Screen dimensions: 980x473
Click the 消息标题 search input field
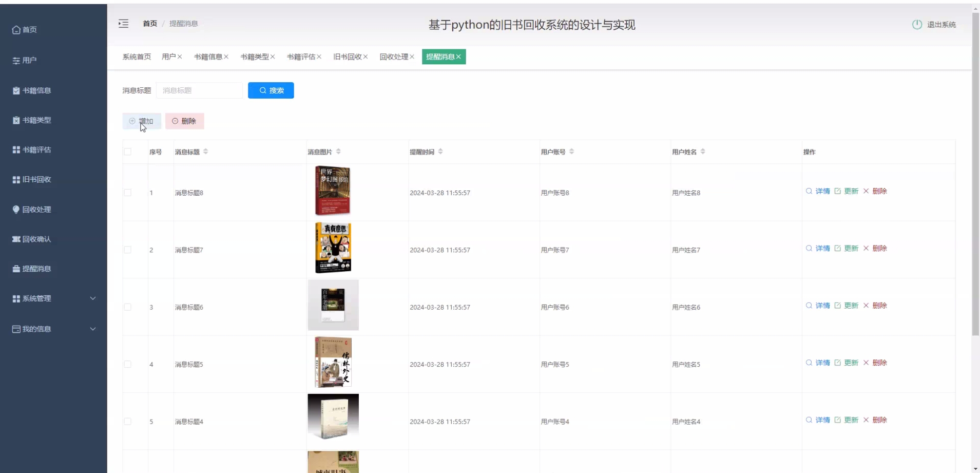coord(199,90)
